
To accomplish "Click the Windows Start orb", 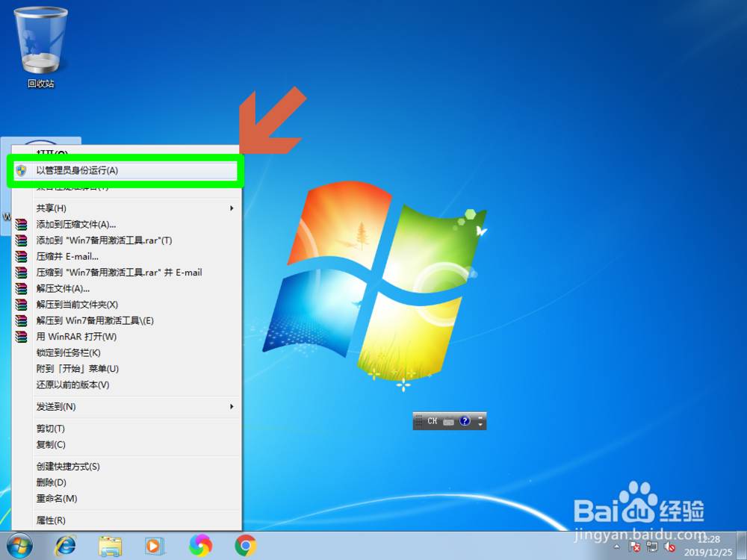I will (19, 546).
